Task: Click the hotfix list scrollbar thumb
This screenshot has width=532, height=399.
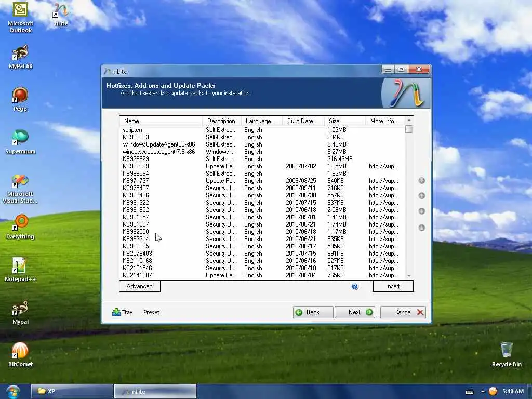Action: pos(409,129)
